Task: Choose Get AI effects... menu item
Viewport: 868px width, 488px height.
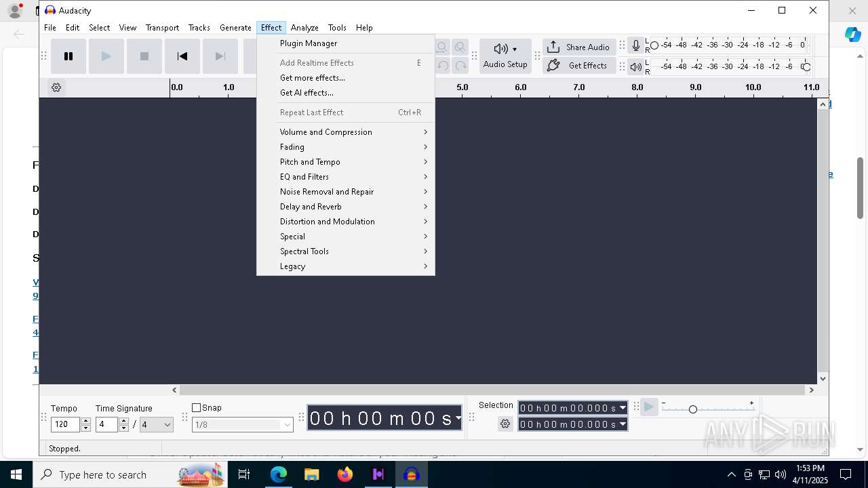Action: pos(346,93)
